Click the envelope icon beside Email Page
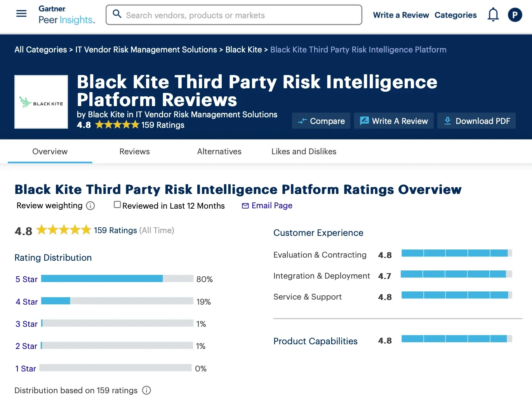The image size is (532, 408). (245, 206)
